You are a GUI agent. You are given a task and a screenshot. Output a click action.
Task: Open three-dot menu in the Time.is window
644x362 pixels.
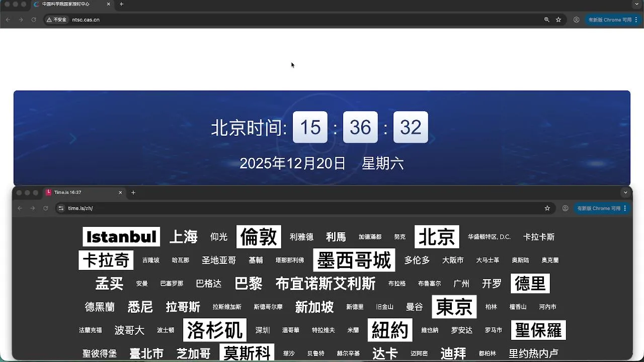coord(625,208)
